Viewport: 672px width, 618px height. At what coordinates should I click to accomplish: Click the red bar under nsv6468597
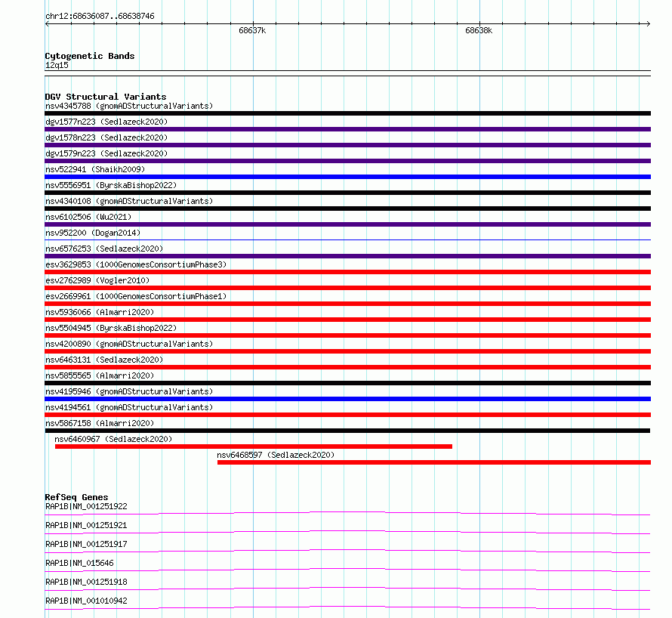point(433,462)
